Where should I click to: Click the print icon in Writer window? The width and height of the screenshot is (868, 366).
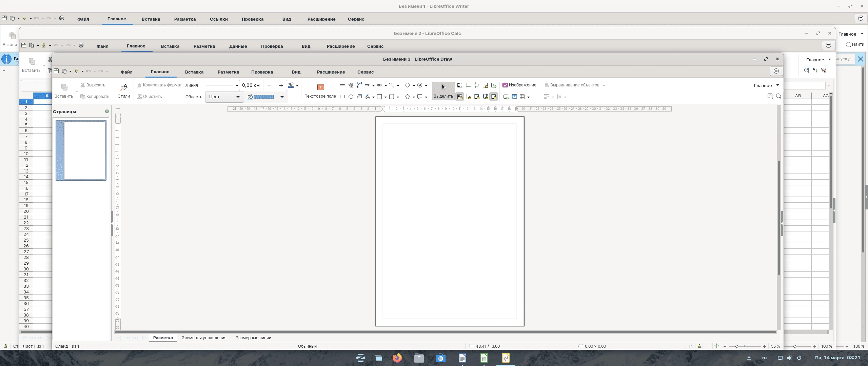(x=62, y=18)
